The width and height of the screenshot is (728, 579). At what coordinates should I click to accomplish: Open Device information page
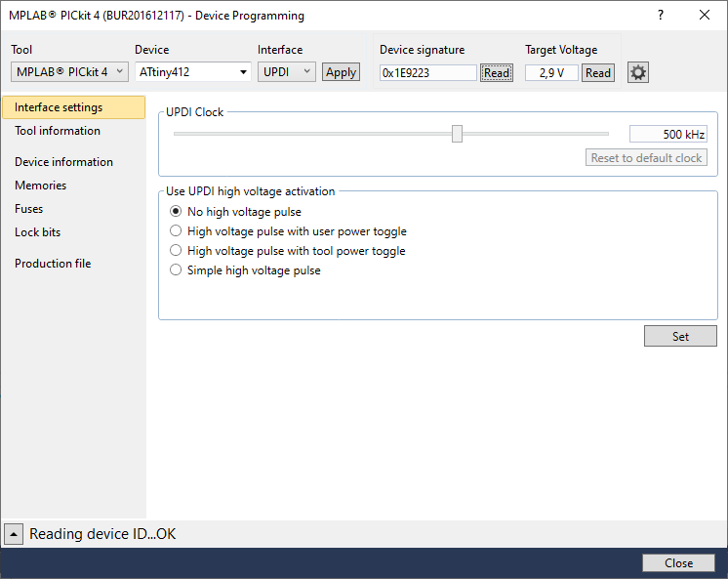tap(63, 162)
